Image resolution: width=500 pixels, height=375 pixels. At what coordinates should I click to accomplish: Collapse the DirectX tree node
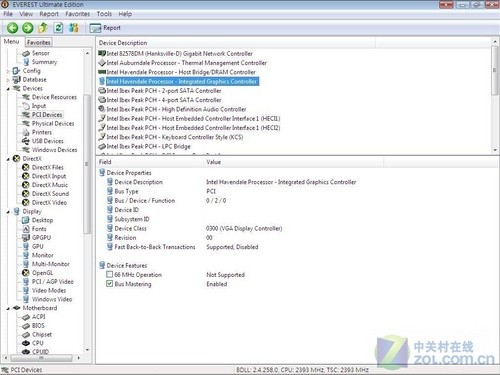tap(8, 159)
